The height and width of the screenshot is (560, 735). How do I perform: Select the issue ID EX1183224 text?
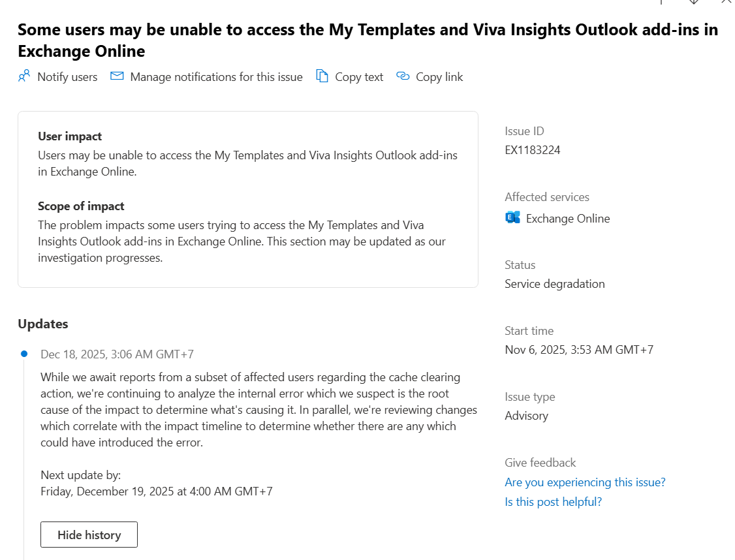[533, 150]
